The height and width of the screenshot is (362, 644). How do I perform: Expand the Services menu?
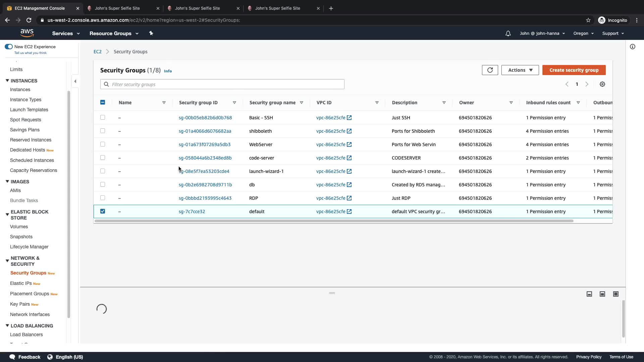[66, 34]
